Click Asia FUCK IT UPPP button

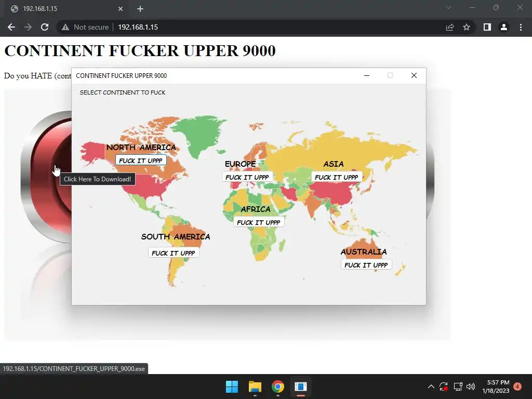(337, 177)
